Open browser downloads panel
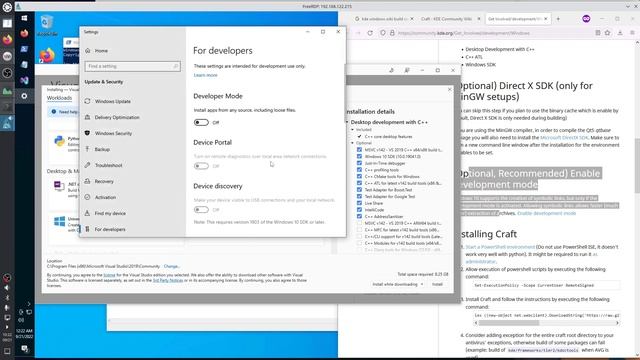640x360 pixels. 620,33
